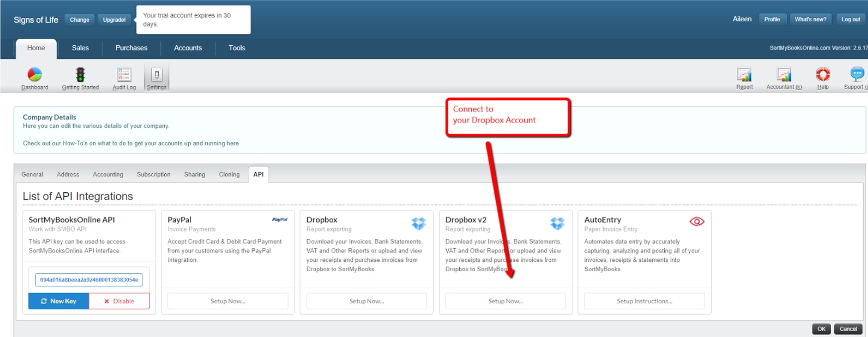Switch to the Cloning tab

(x=229, y=174)
